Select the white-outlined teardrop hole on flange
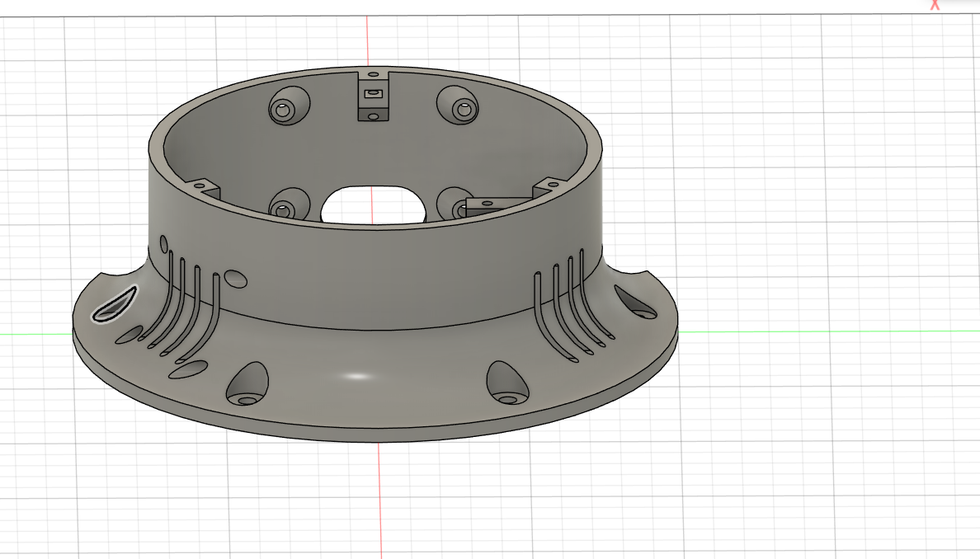 click(x=115, y=304)
